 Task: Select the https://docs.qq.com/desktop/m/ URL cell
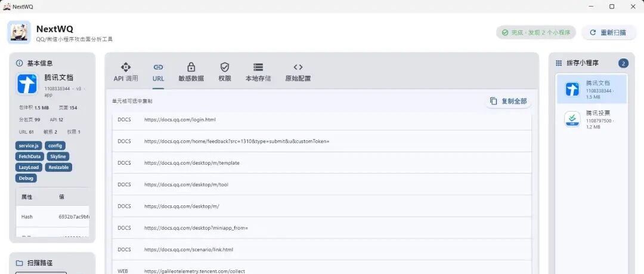coord(181,207)
